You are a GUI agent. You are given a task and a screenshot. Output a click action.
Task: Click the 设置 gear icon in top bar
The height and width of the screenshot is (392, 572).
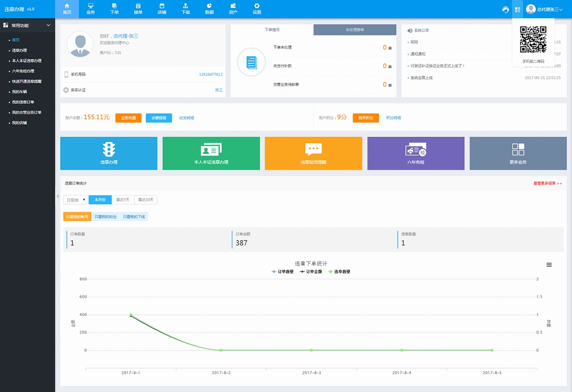(257, 6)
